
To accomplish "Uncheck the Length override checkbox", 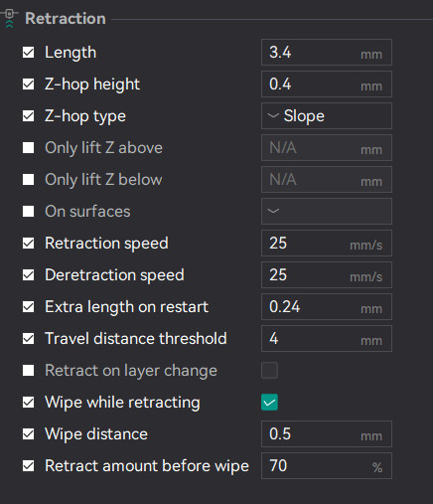I will tap(28, 53).
